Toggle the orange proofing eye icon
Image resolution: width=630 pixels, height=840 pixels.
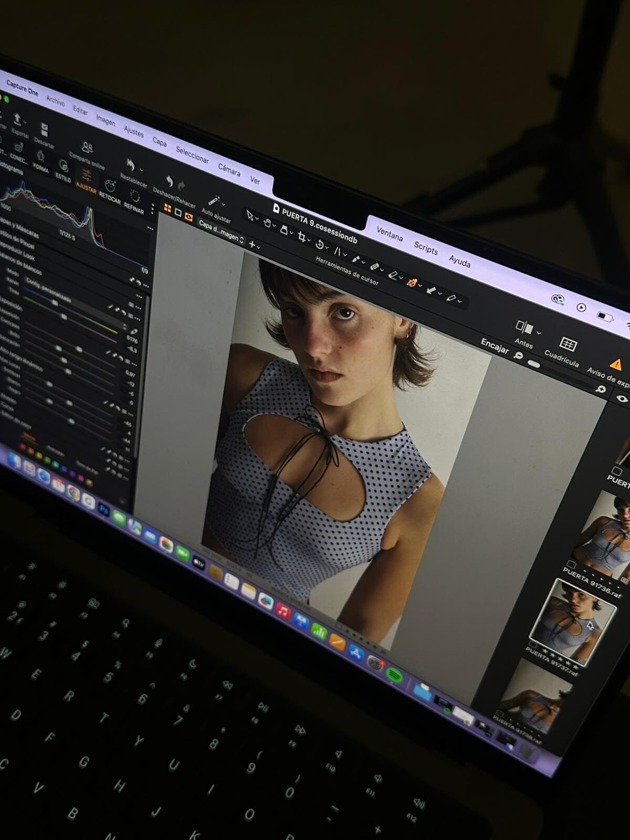click(x=188, y=217)
